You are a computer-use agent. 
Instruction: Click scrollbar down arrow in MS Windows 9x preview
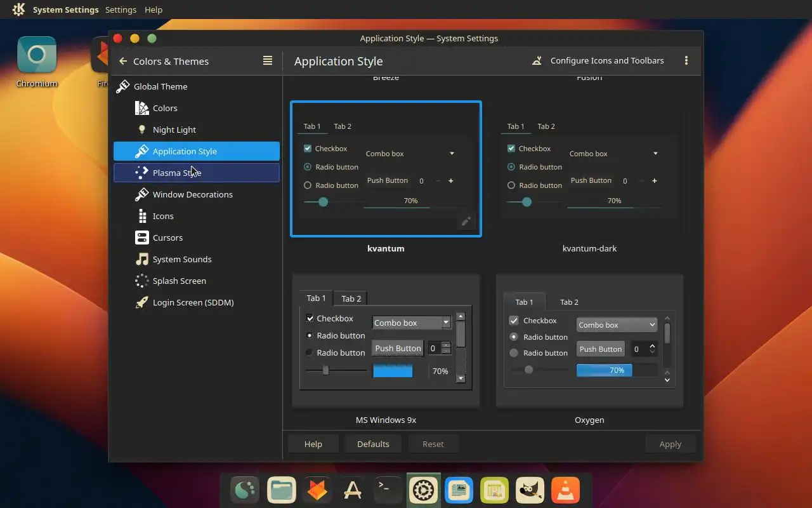tap(461, 378)
